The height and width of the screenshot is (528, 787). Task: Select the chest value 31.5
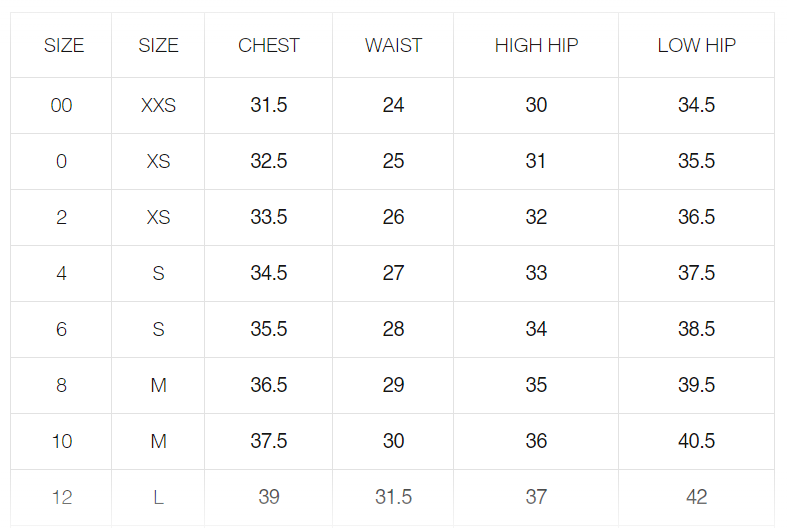[x=269, y=105]
